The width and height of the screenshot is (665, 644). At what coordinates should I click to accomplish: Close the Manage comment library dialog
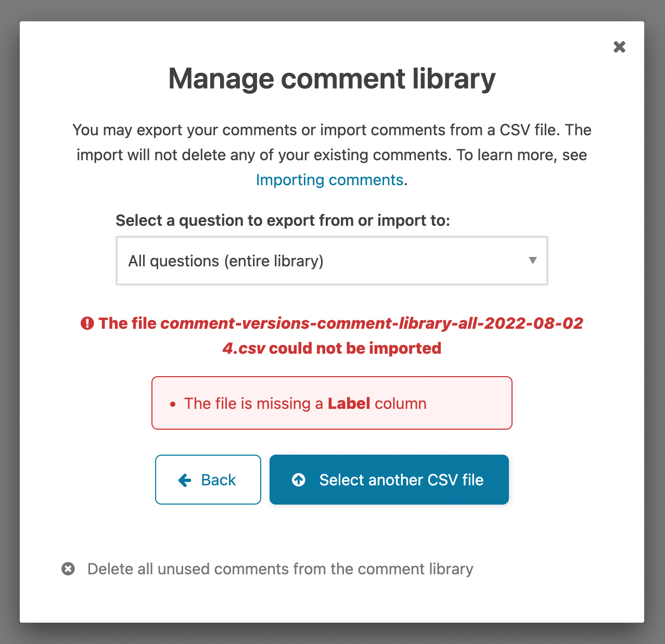619,47
